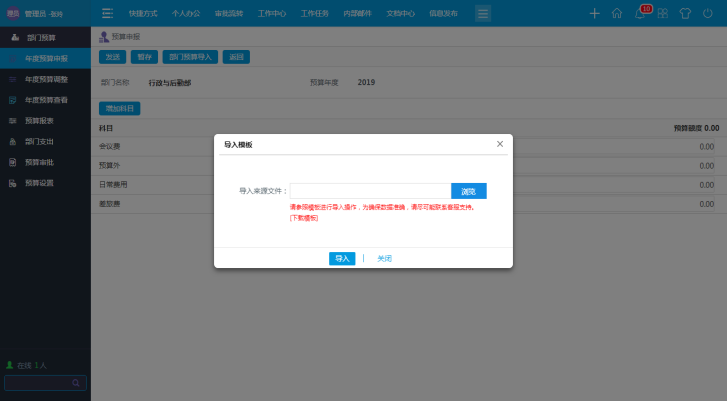Image resolution: width=728 pixels, height=401 pixels.
Task: Open notifications bell with 10 badge
Action: 640,13
